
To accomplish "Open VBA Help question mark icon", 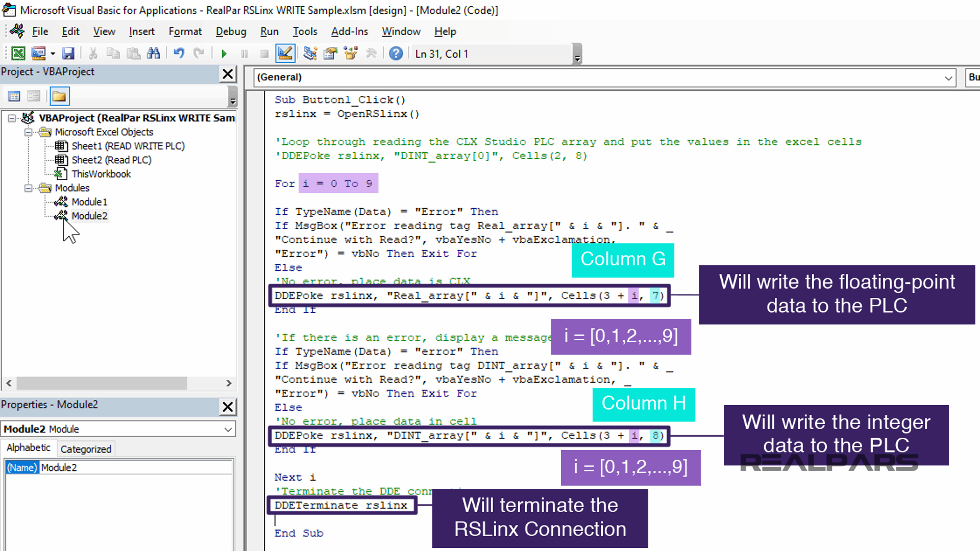I will pyautogui.click(x=396, y=53).
